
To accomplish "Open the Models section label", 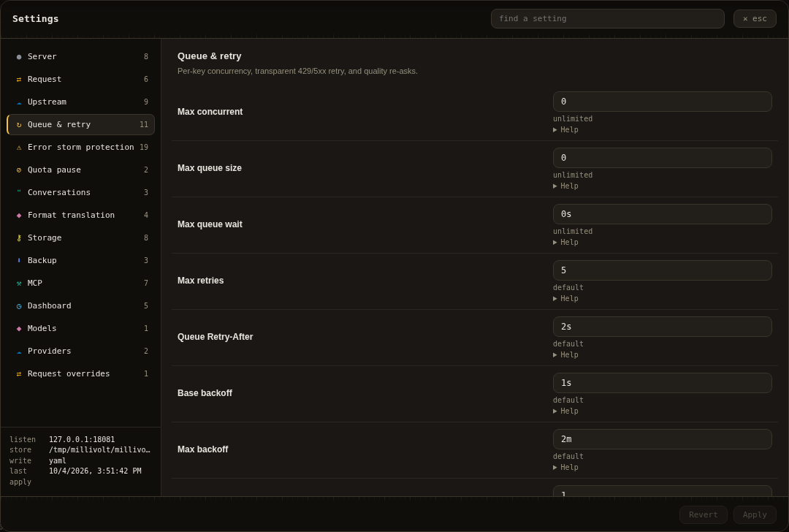I will coord(42,328).
